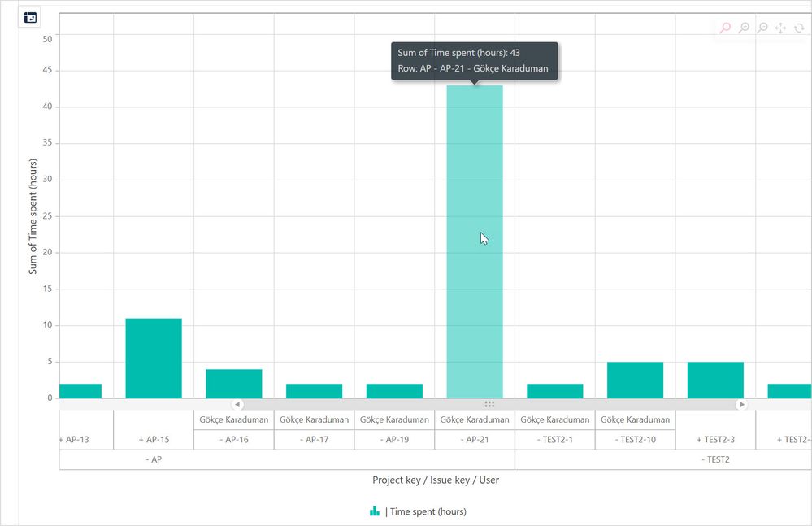
Task: Click the Gökçe Karaduman label under AP-19
Action: pyautogui.click(x=395, y=419)
